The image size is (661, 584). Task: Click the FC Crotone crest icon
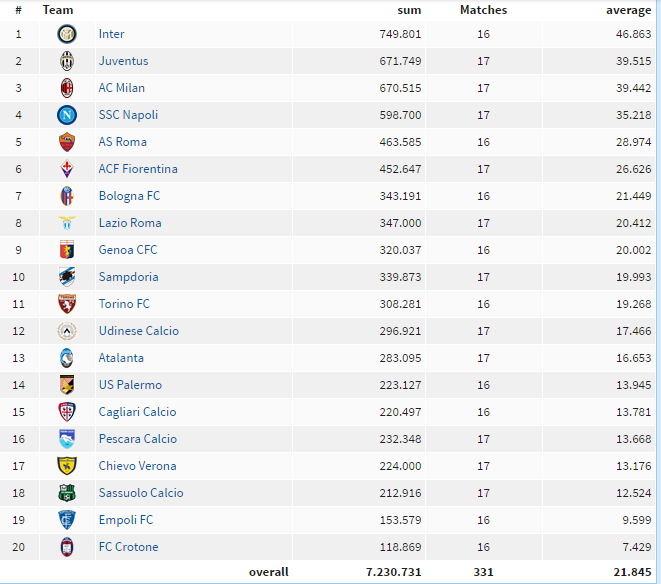click(67, 547)
